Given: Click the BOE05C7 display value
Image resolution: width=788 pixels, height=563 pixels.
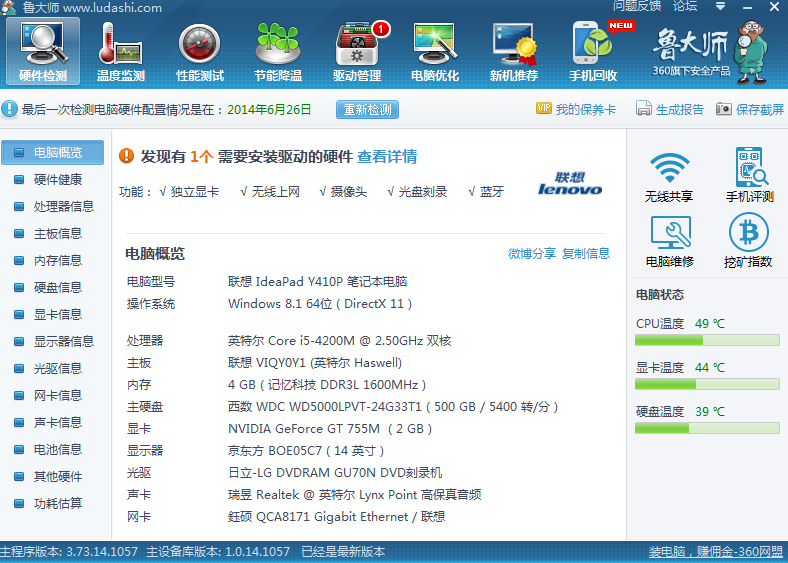Looking at the screenshot, I should pyautogui.click(x=306, y=451).
